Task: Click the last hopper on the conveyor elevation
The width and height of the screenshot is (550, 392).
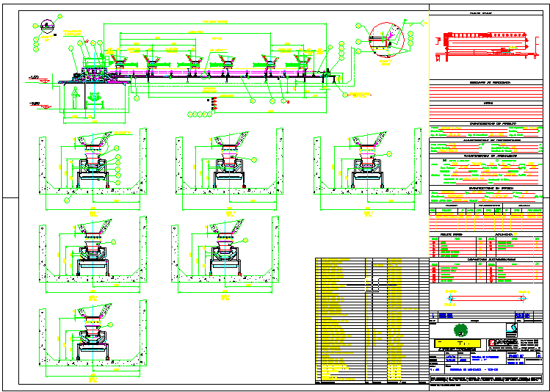Action: pyautogui.click(x=303, y=60)
